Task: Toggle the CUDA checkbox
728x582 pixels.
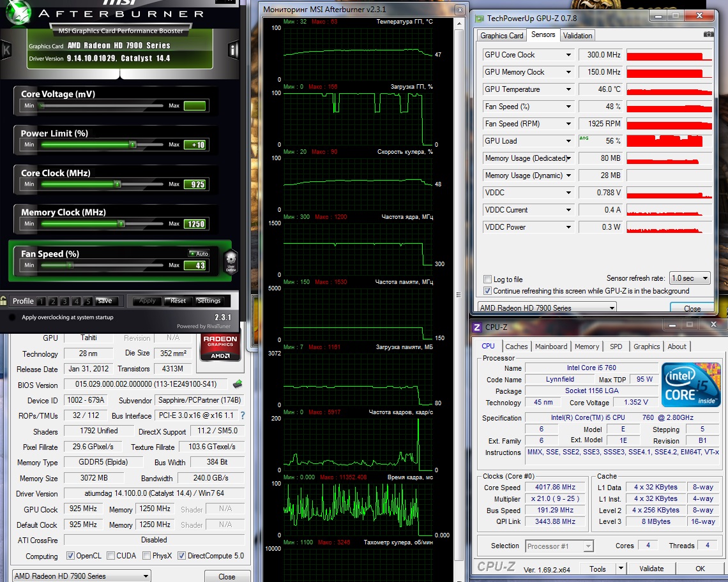Action: (x=110, y=556)
